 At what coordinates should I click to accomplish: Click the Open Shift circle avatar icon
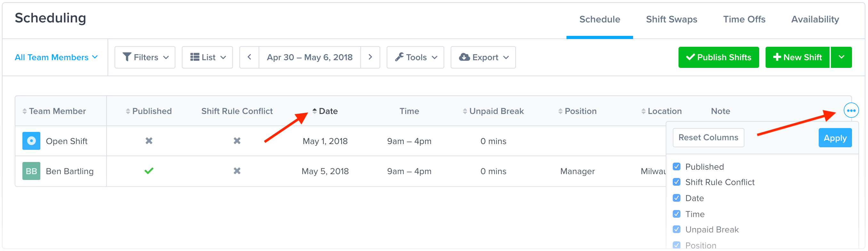(31, 141)
